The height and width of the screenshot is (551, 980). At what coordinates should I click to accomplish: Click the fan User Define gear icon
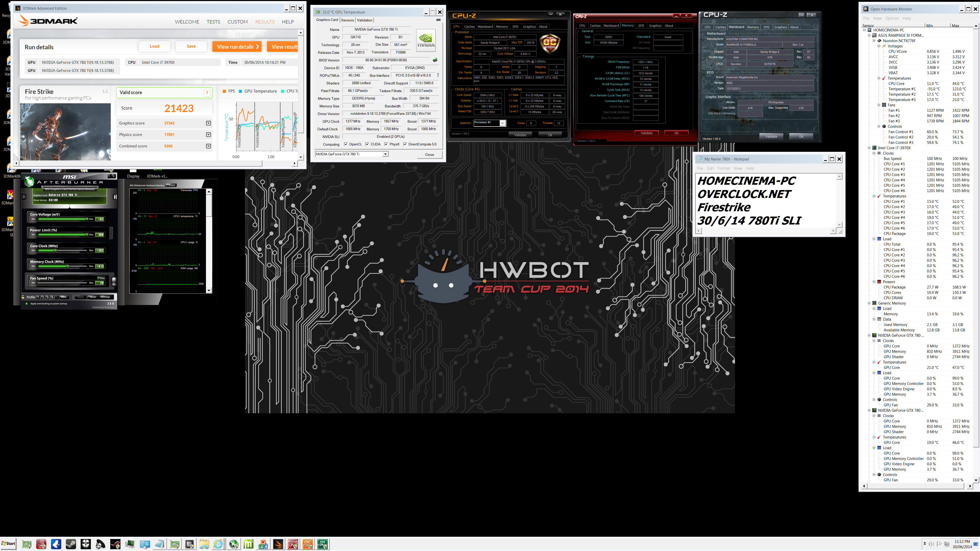pyautogui.click(x=113, y=281)
